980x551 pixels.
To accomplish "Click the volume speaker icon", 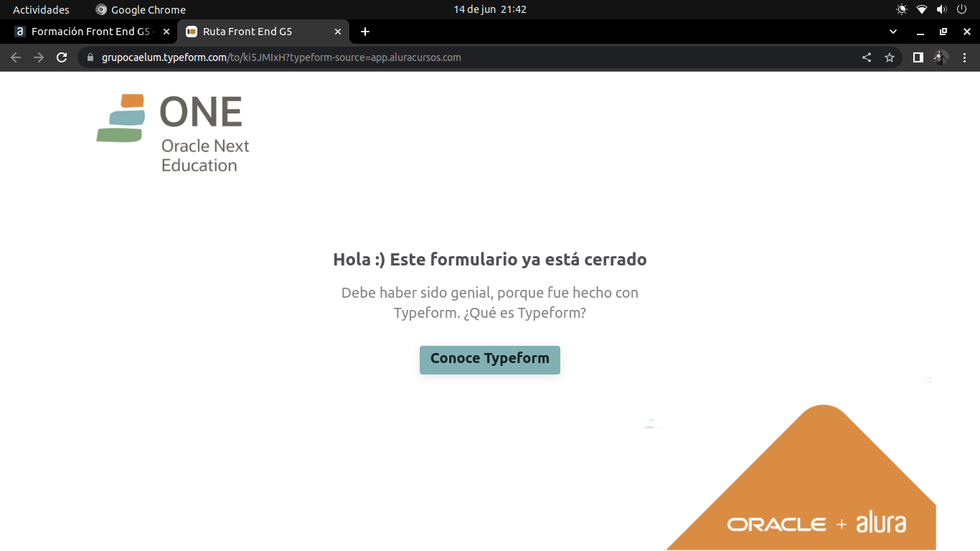I will pos(941,9).
